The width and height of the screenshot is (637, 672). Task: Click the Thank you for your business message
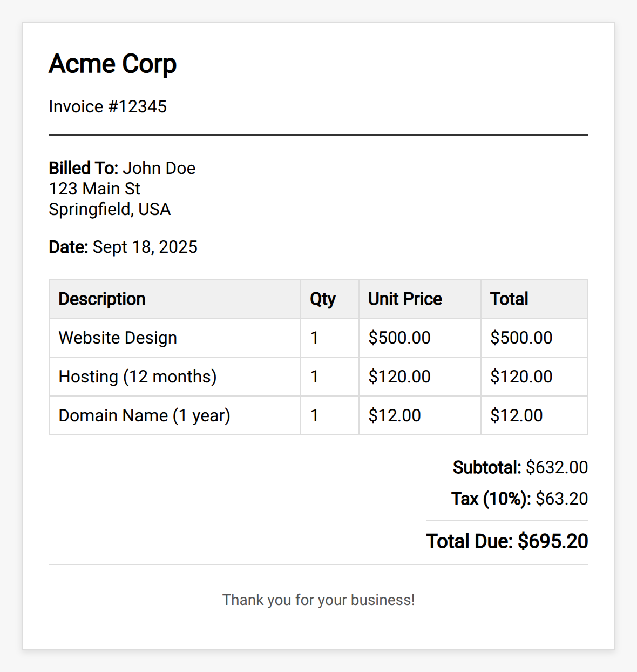pyautogui.click(x=318, y=600)
